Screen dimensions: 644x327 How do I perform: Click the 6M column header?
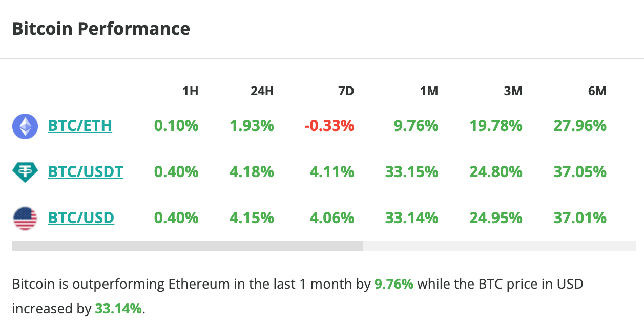[x=597, y=92]
